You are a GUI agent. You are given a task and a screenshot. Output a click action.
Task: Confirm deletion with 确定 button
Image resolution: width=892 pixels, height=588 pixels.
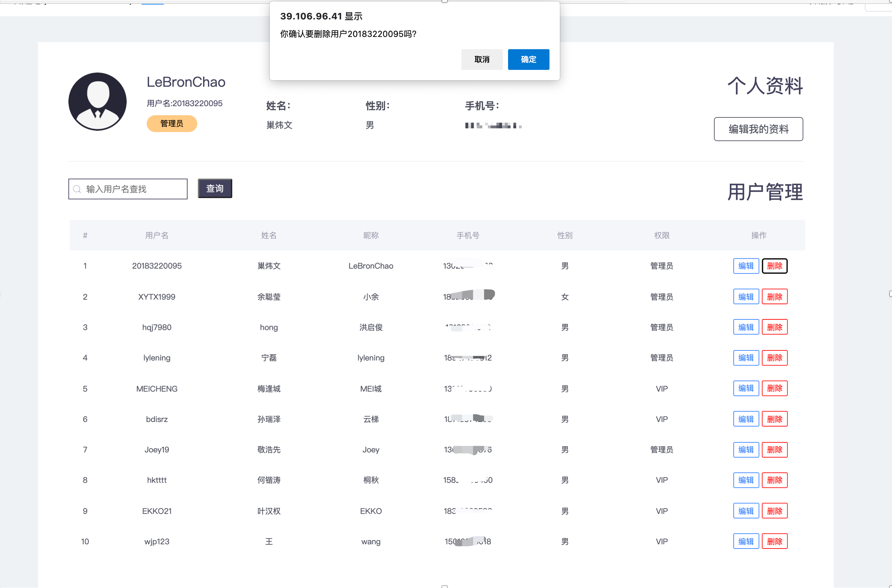pyautogui.click(x=528, y=59)
